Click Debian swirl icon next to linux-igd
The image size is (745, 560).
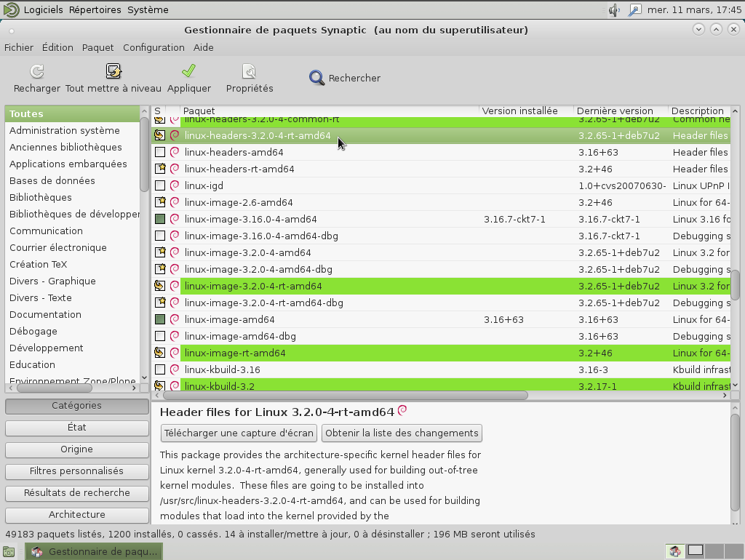(175, 185)
